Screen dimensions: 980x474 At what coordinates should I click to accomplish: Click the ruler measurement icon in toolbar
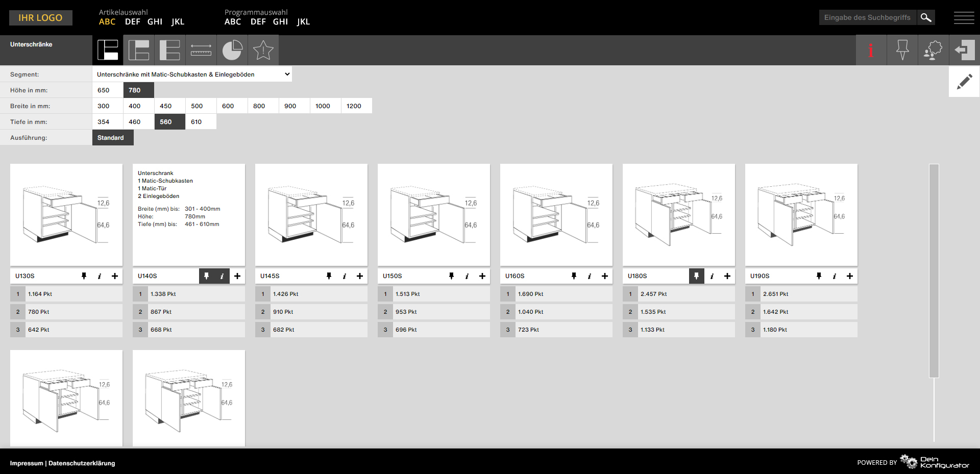coord(201,50)
